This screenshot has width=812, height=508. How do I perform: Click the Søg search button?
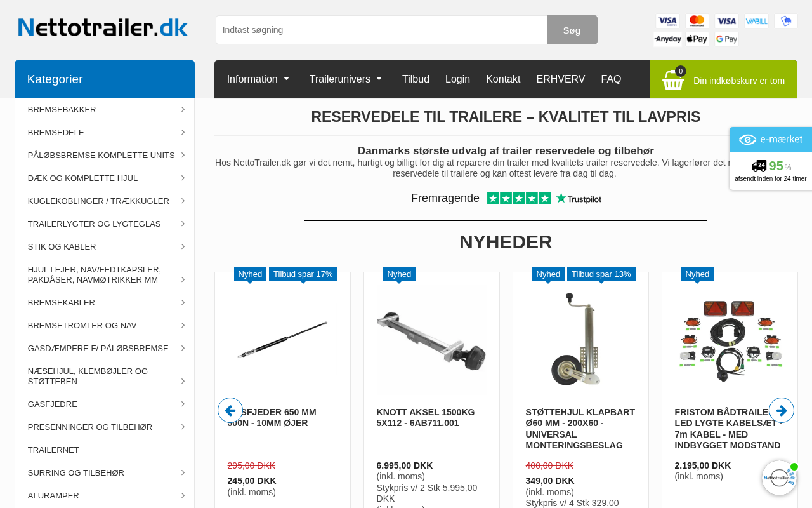(x=572, y=30)
